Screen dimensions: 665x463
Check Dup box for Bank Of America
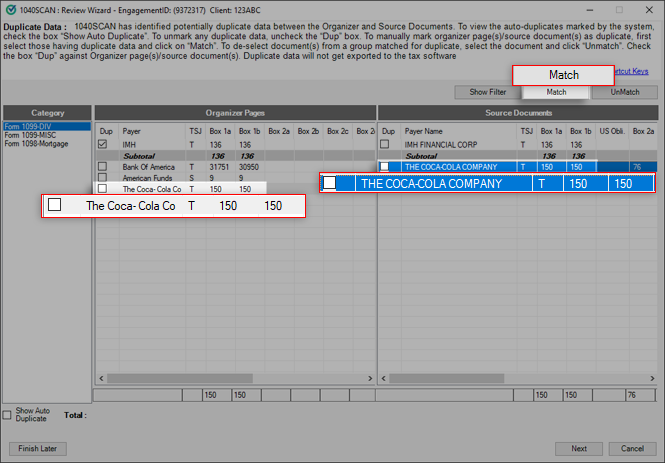102,166
